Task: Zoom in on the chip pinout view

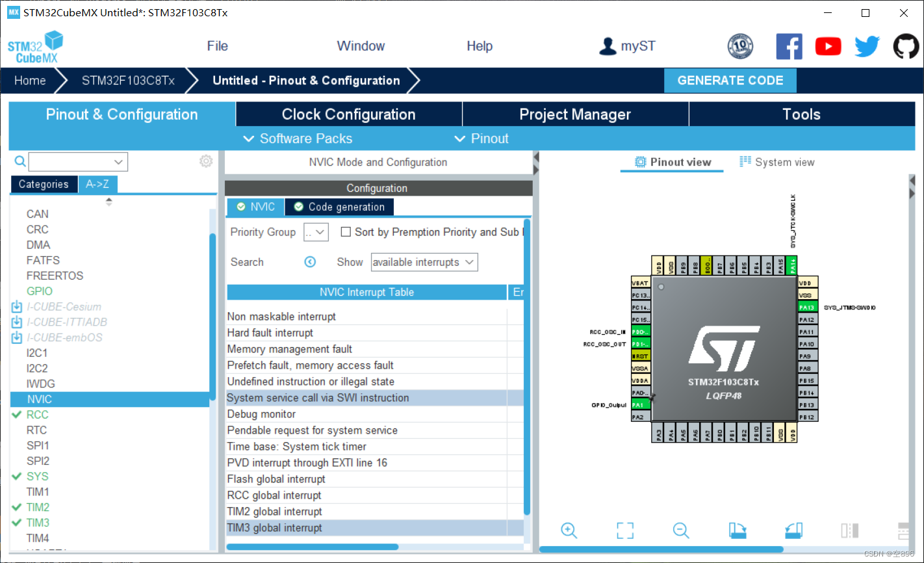Action: pos(569,530)
